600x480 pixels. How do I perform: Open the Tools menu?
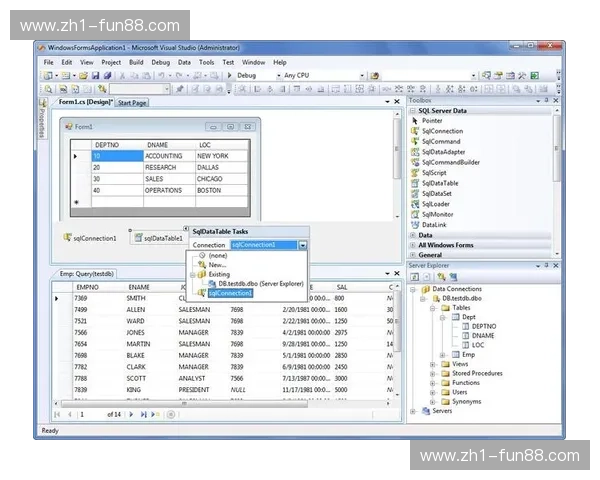207,62
